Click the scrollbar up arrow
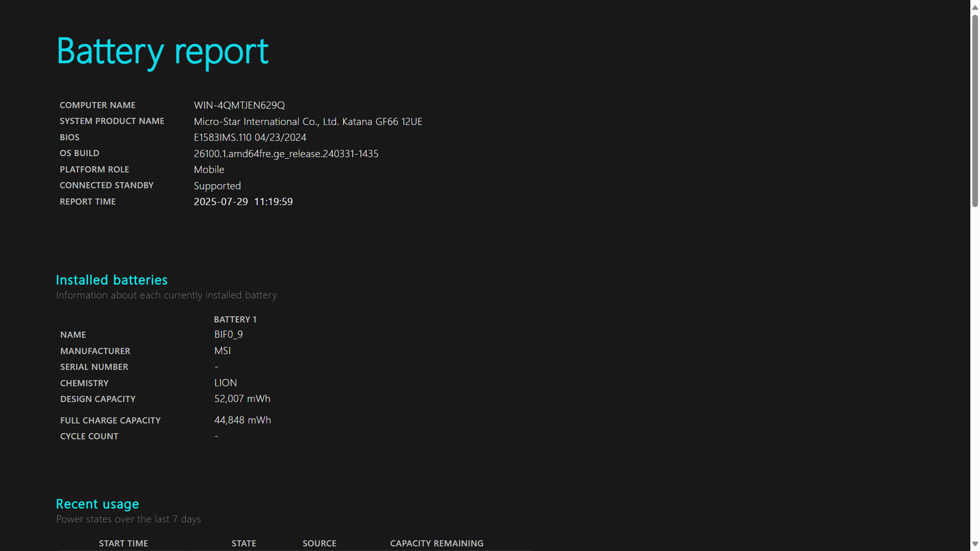 [974, 7]
